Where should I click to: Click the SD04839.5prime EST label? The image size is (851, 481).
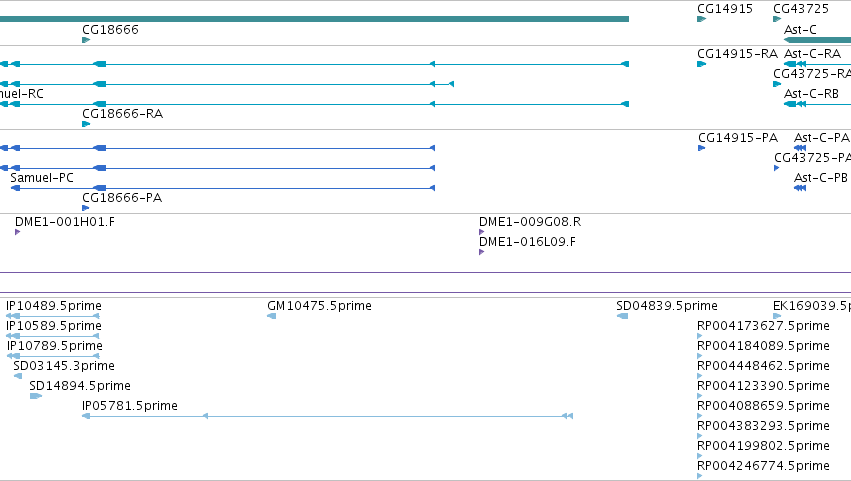[x=667, y=306]
